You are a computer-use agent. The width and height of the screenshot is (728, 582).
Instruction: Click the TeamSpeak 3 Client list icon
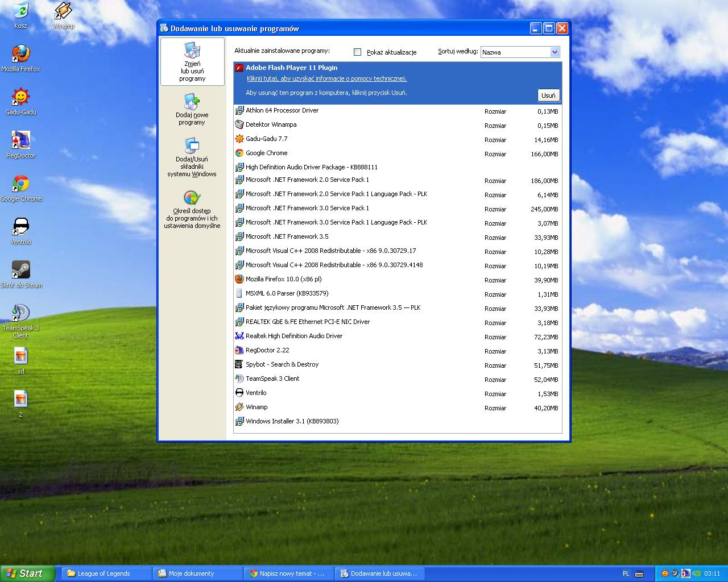pyautogui.click(x=239, y=379)
